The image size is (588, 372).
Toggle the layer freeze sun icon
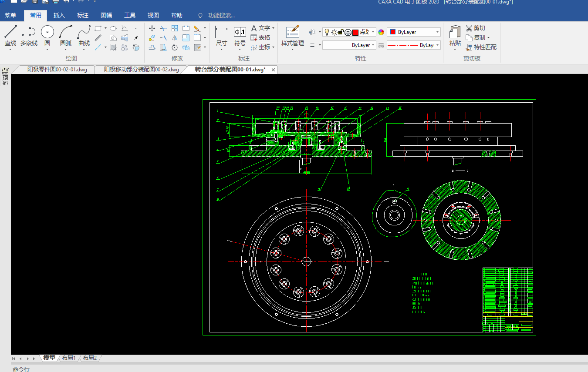[x=334, y=32]
